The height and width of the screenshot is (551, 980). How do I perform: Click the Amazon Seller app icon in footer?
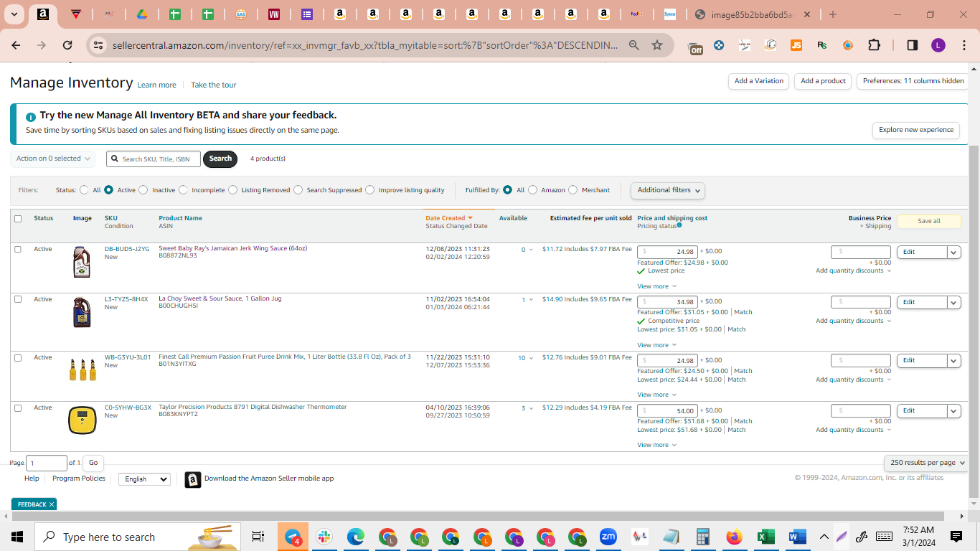point(193,479)
